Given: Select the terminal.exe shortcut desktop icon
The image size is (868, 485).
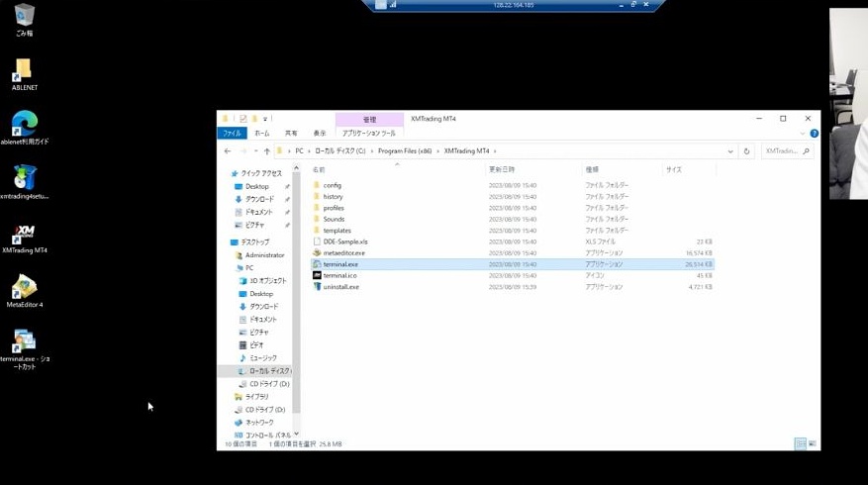Looking at the screenshot, I should (x=25, y=348).
